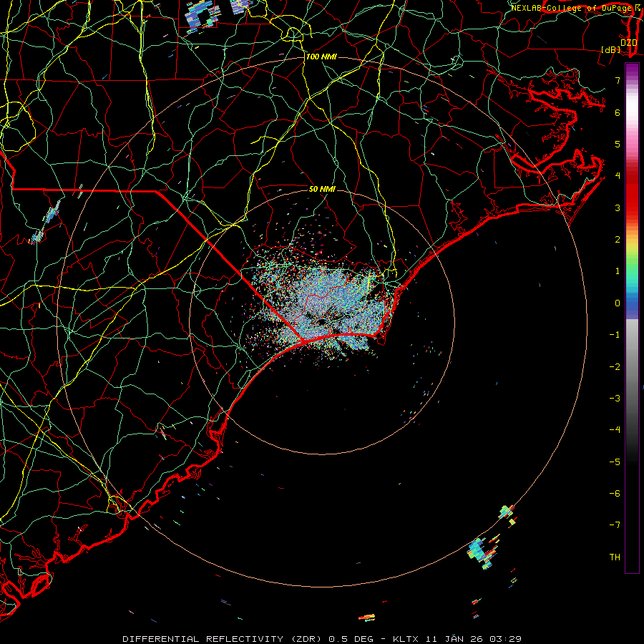This screenshot has height=644, width=644.
Task: Click the '7' value on the color scale
Action: pyautogui.click(x=618, y=80)
